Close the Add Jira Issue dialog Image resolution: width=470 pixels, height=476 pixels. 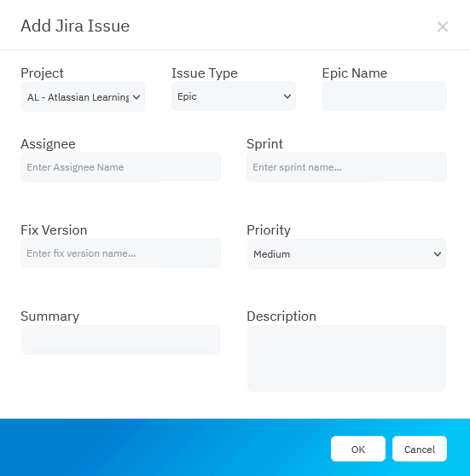(x=443, y=26)
